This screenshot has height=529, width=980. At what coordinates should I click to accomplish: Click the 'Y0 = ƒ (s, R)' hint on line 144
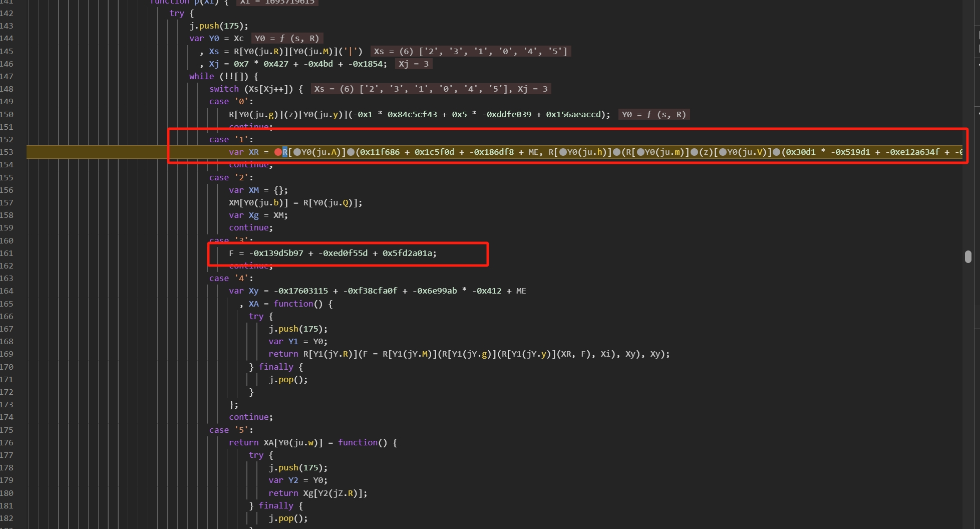tap(286, 39)
